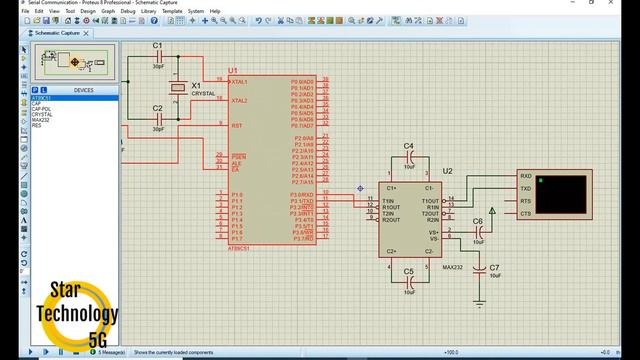
Task: Switch to the Schematic Capture tab
Action: 57,33
